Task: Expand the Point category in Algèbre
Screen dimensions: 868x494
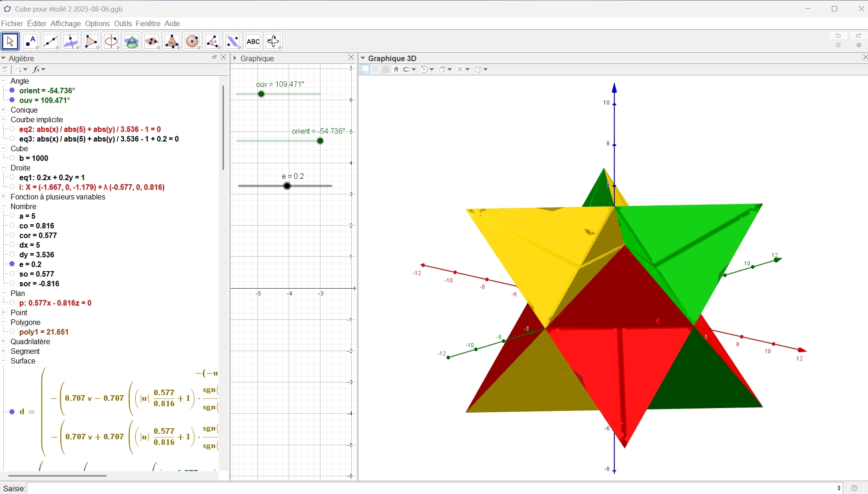Action: pos(4,312)
